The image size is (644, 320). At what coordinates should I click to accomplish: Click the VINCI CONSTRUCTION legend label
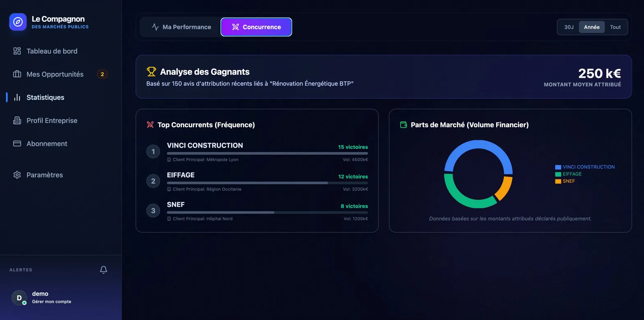pyautogui.click(x=589, y=167)
